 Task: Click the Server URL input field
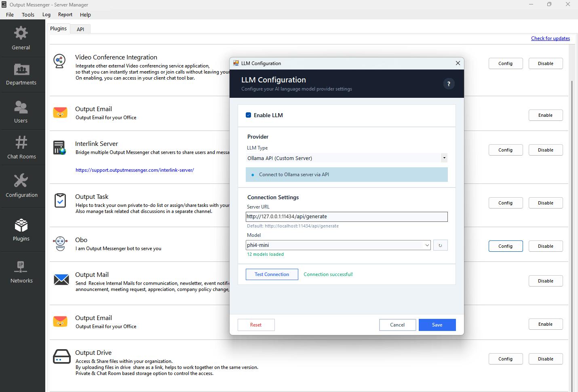[346, 217]
